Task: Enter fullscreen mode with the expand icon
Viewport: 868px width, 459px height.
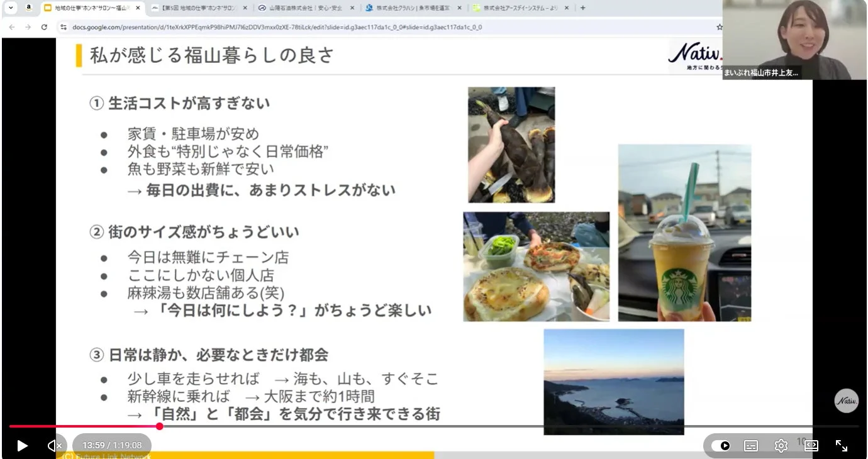Action: (842, 446)
